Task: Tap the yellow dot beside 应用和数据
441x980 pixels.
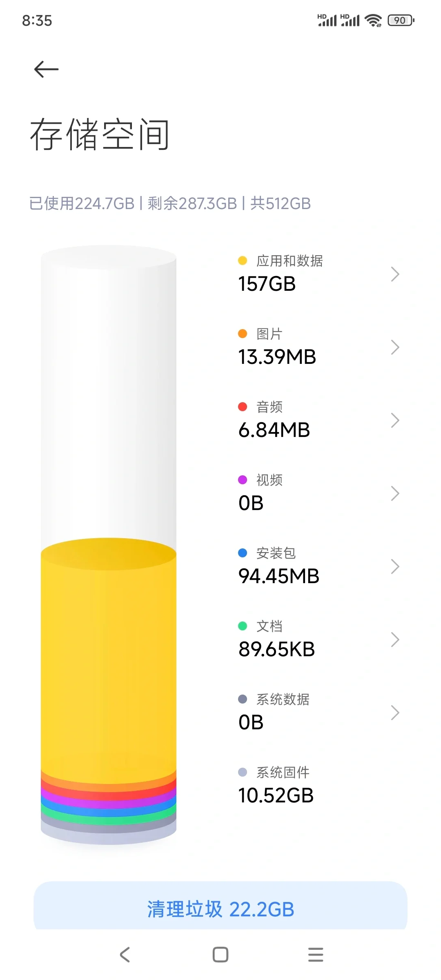Action: [243, 261]
